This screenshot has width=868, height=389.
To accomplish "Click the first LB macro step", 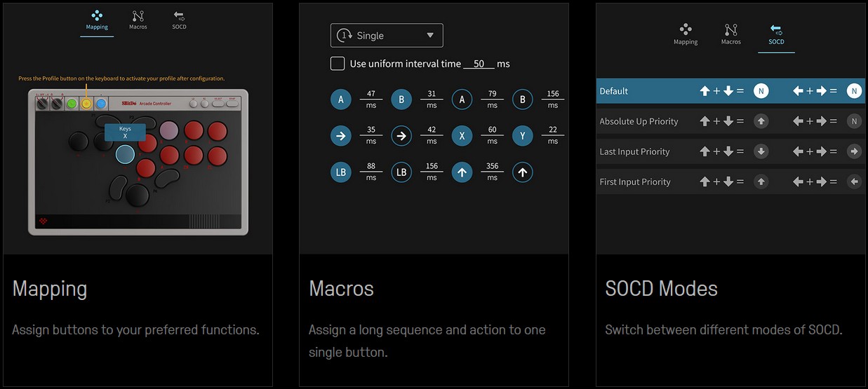I will [x=340, y=172].
